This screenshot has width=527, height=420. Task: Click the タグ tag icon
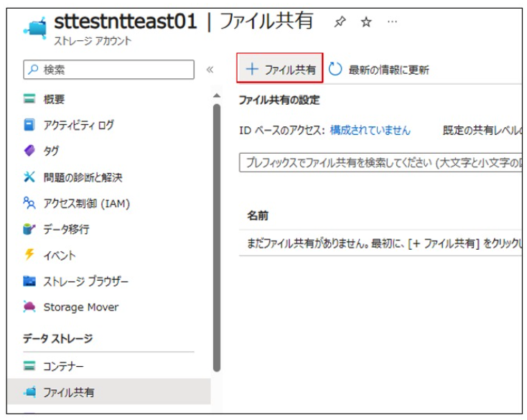point(29,151)
